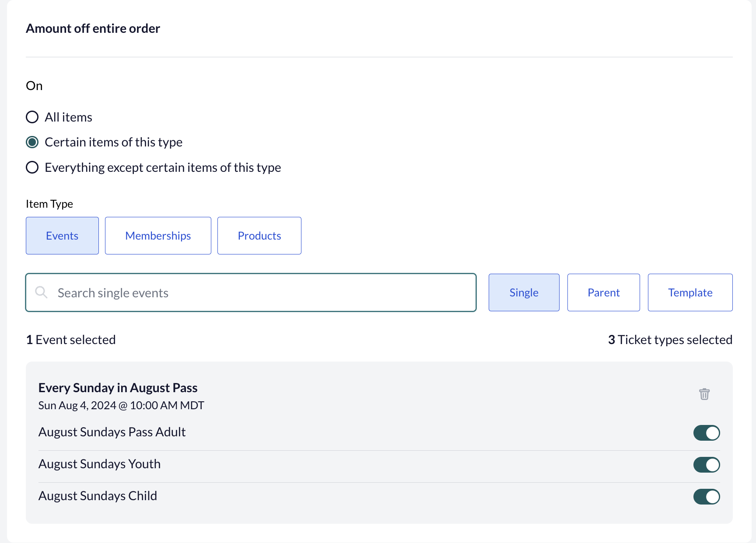The height and width of the screenshot is (543, 756).
Task: Delete the Every Sunday in August Pass event
Action: click(x=704, y=394)
